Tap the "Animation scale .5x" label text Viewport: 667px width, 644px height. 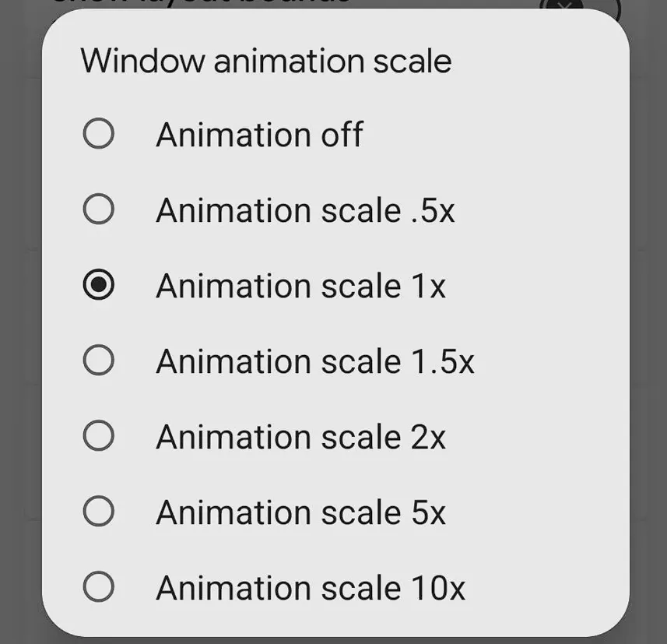click(305, 210)
